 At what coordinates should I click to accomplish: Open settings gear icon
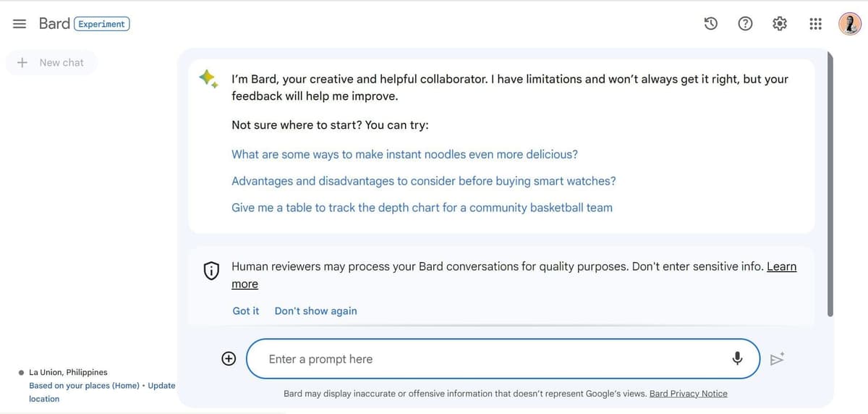point(780,24)
